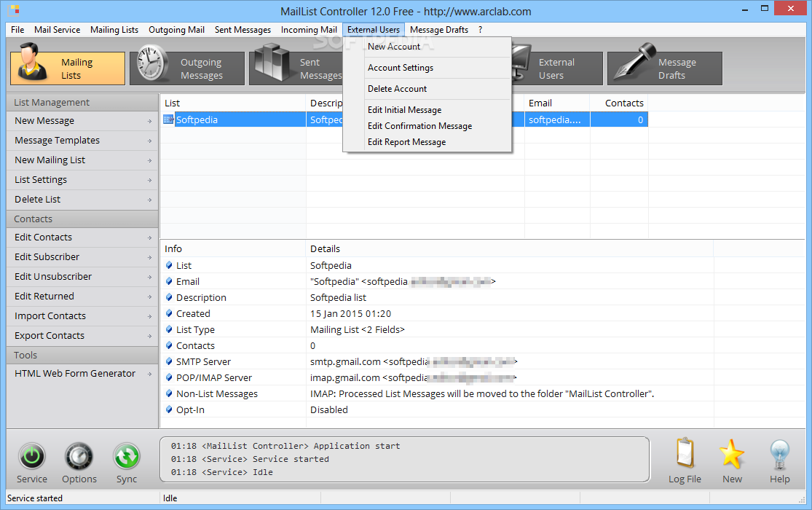Open the Mailing Lists menu
The image size is (812, 510).
click(x=114, y=30)
